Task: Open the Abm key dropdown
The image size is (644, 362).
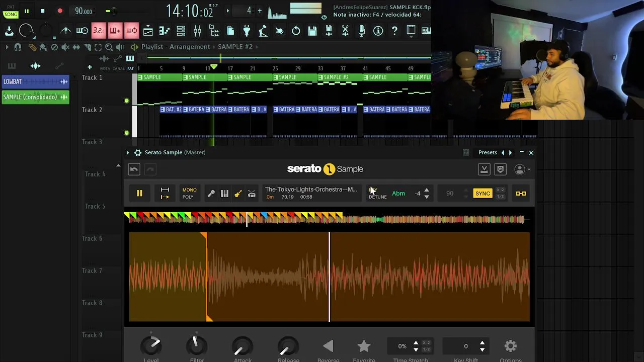Action: tap(398, 194)
